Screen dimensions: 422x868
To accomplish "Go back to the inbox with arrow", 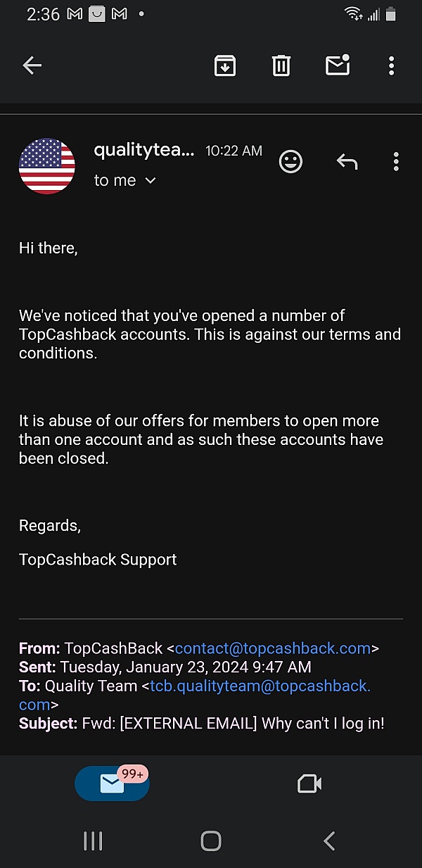I will (x=32, y=66).
